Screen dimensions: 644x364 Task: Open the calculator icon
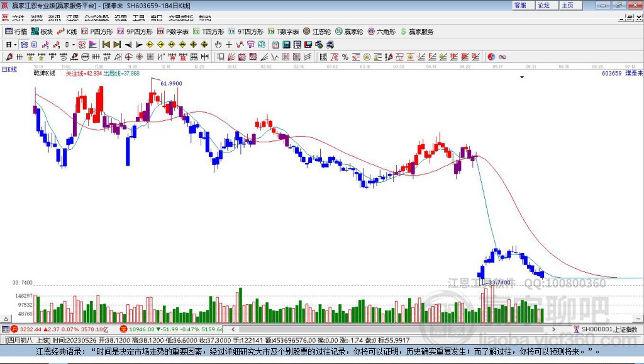tap(287, 45)
